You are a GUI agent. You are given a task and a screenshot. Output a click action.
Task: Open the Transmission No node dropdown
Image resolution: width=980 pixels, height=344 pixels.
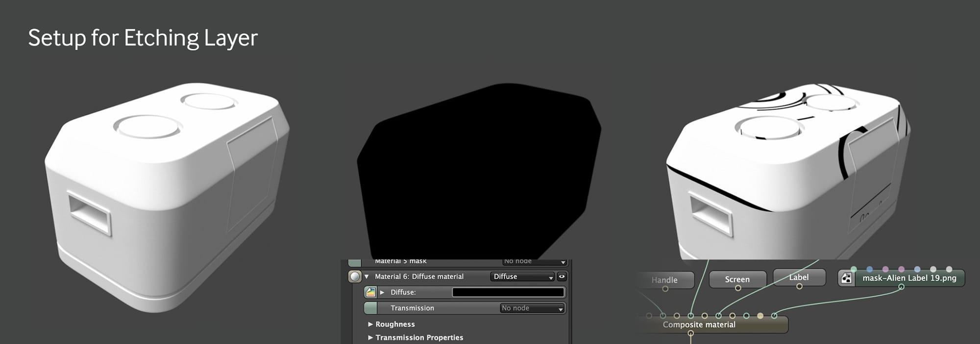[532, 308]
